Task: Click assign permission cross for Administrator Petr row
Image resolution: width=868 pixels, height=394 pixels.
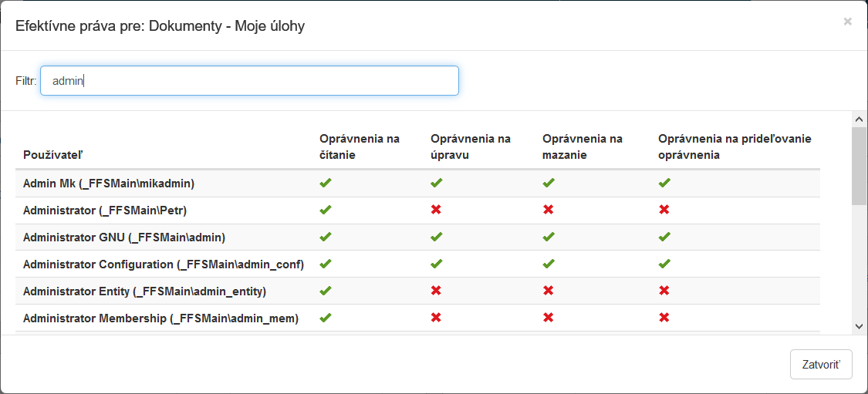Action: click(x=664, y=210)
